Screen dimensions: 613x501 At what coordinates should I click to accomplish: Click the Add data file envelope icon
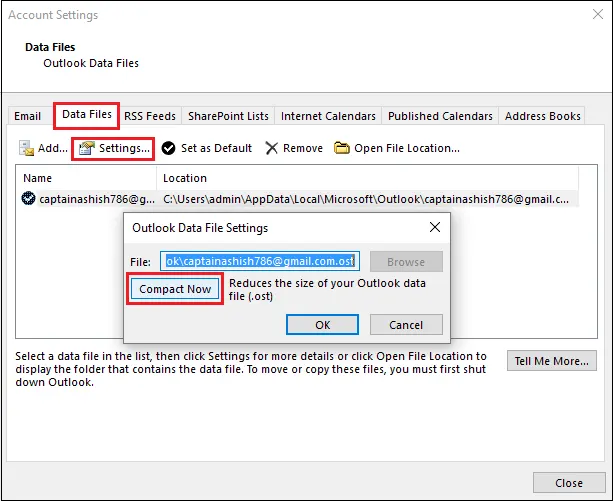click(27, 148)
